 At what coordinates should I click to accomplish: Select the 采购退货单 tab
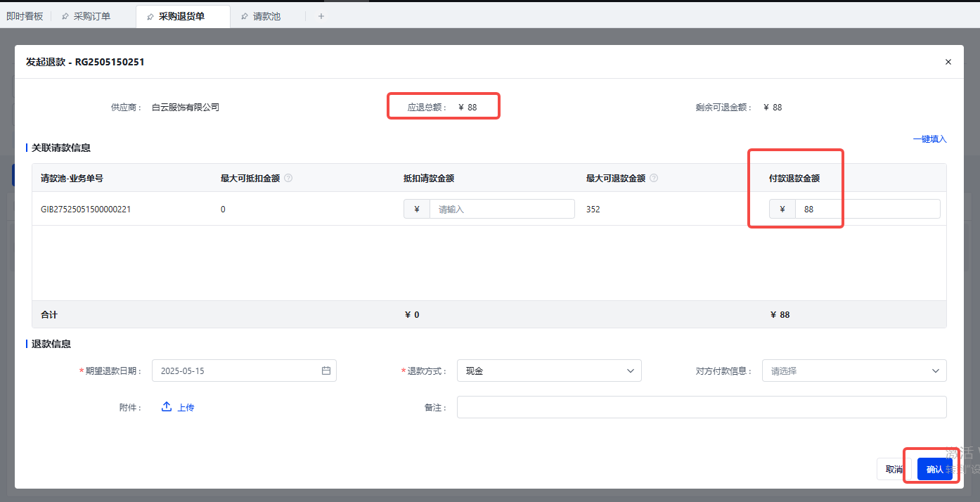pos(181,16)
